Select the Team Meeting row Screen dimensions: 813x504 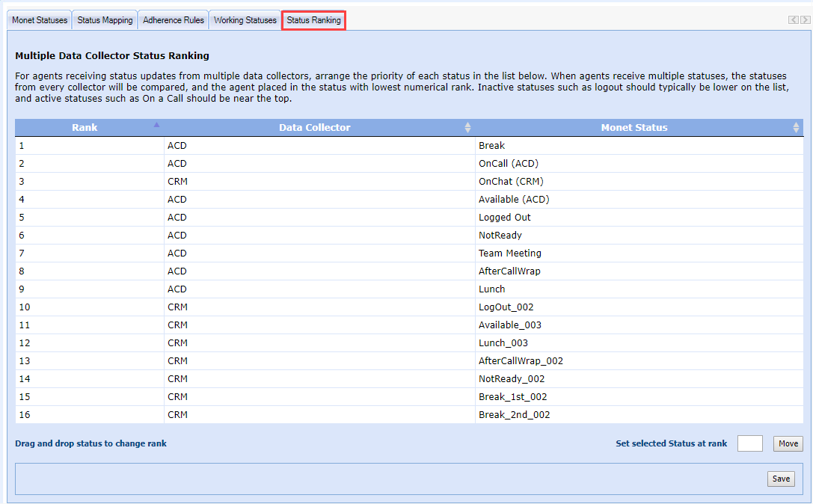click(509, 253)
